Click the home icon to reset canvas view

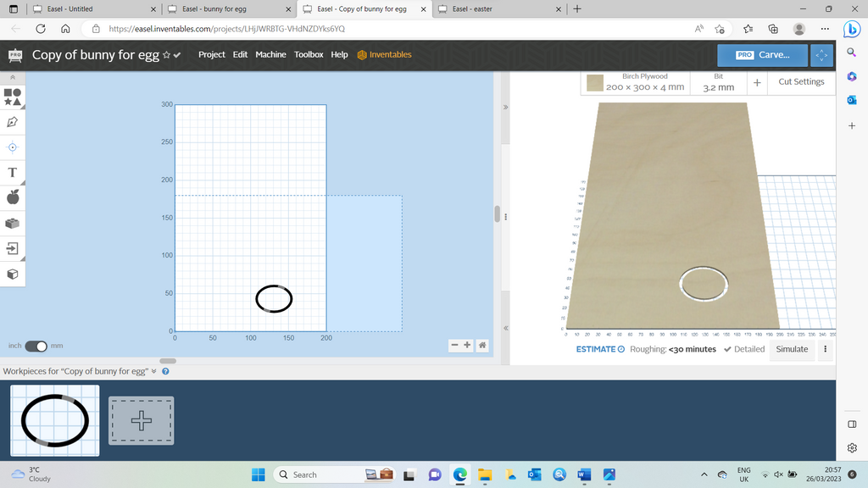[x=482, y=346]
